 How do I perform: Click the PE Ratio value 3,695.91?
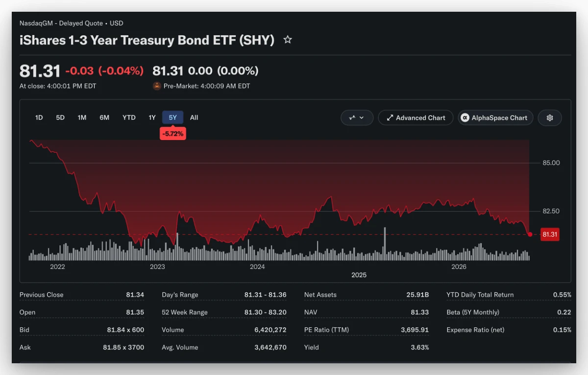point(415,330)
